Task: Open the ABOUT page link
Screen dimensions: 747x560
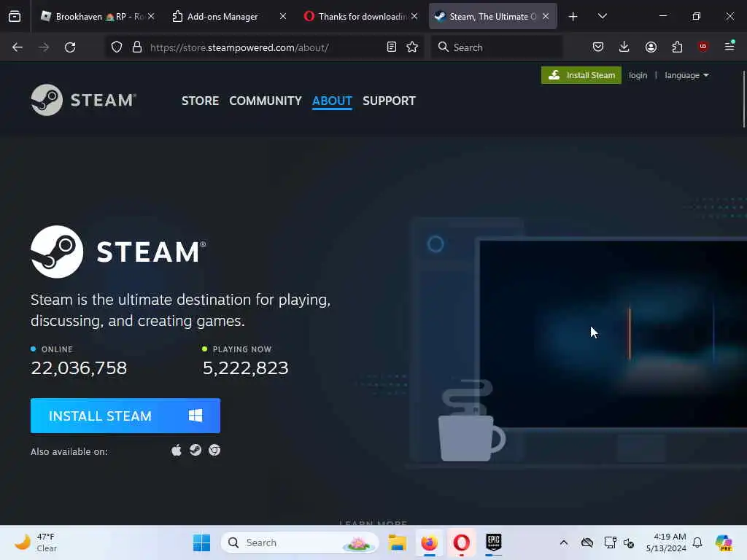Action: tap(332, 101)
